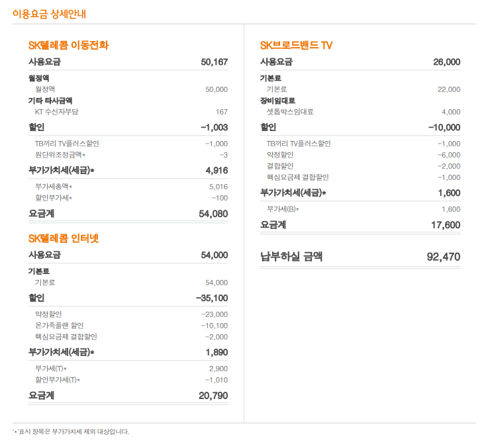Select the SK텔레콤 인터넷 section heading

point(64,238)
